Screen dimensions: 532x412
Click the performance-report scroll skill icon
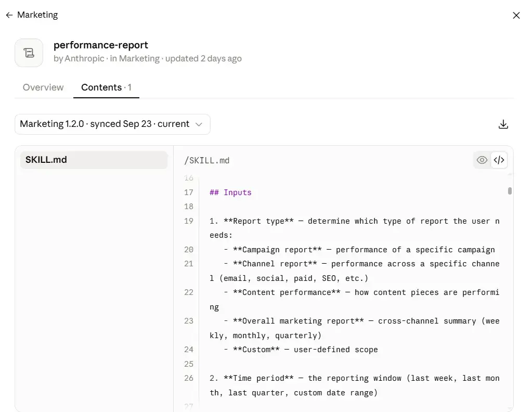pyautogui.click(x=29, y=53)
